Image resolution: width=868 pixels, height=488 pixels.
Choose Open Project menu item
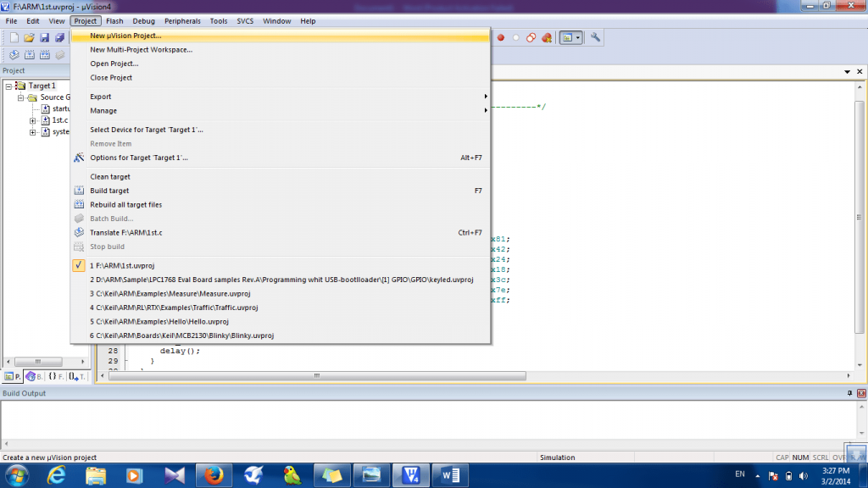(280, 64)
